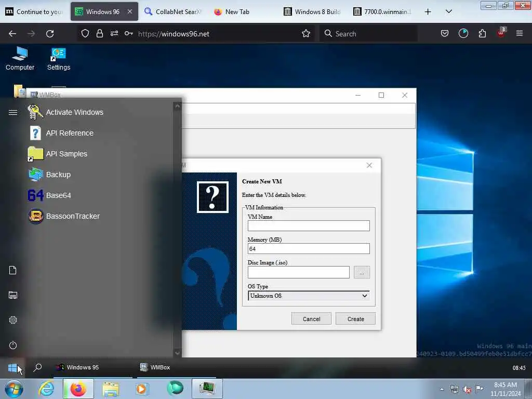Open file explorer icon in start sidebar
This screenshot has height=399, width=532.
(13, 295)
